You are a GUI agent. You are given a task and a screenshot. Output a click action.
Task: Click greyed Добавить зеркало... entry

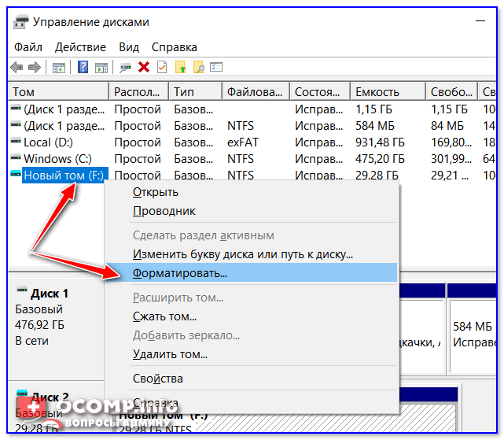252,335
